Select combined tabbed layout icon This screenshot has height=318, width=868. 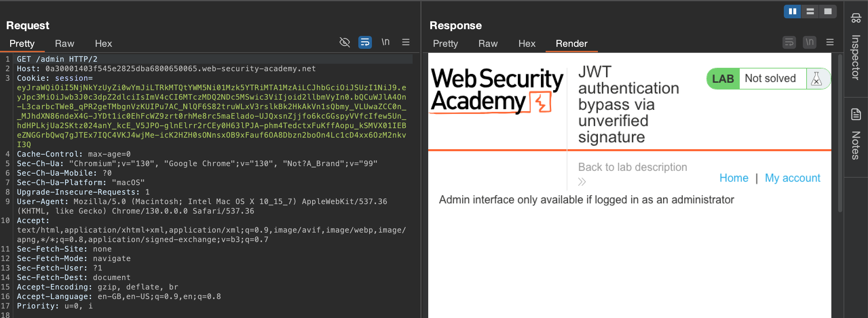(828, 12)
